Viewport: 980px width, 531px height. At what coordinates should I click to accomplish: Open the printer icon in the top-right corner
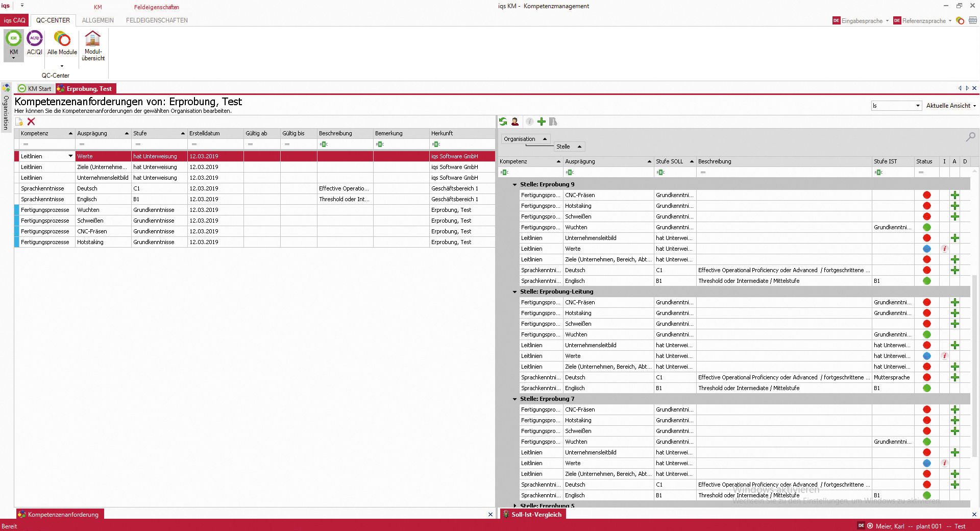pos(974,21)
